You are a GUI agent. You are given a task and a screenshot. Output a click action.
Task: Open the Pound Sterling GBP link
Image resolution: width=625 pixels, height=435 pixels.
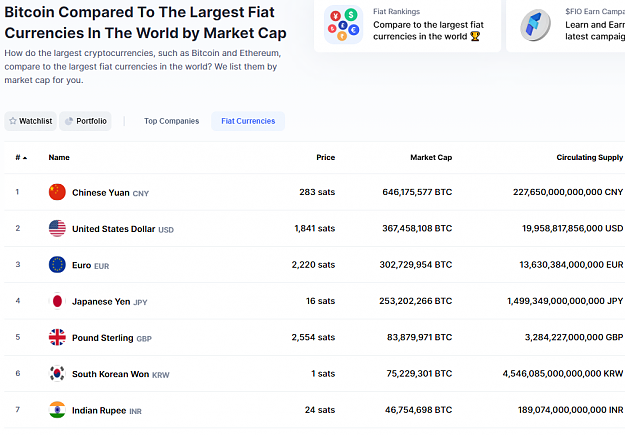112,338
